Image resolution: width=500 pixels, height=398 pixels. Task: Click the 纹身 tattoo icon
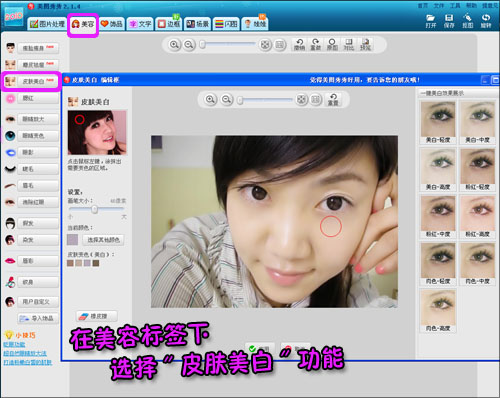10,282
